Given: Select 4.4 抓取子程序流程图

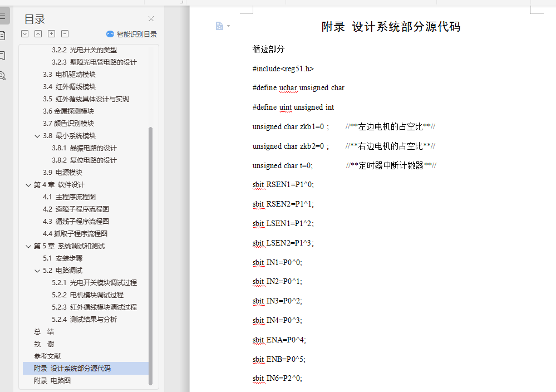Looking at the screenshot, I should click(x=75, y=234).
